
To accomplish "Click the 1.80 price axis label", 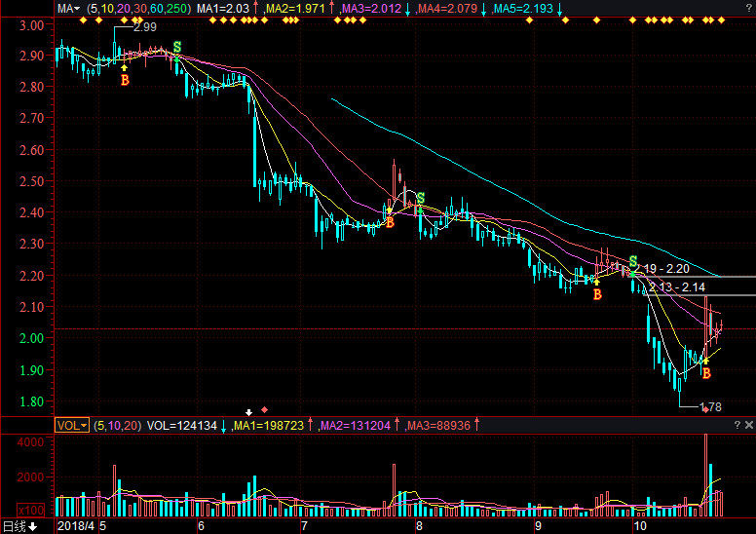I will (31, 401).
